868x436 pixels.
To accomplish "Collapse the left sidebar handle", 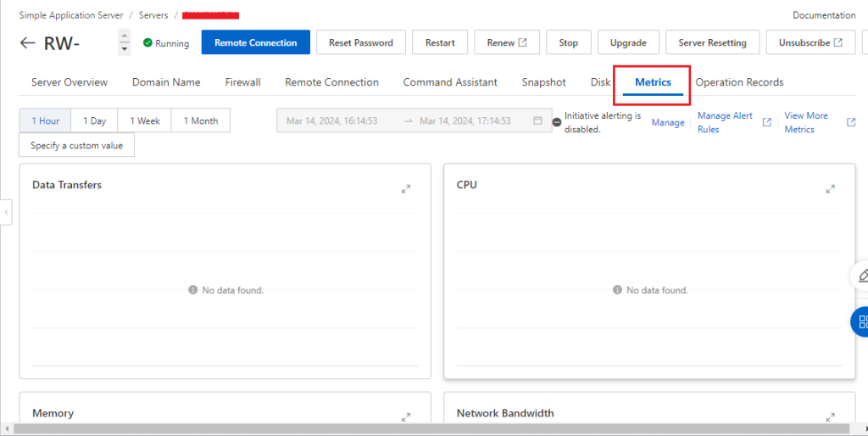I will 6,212.
